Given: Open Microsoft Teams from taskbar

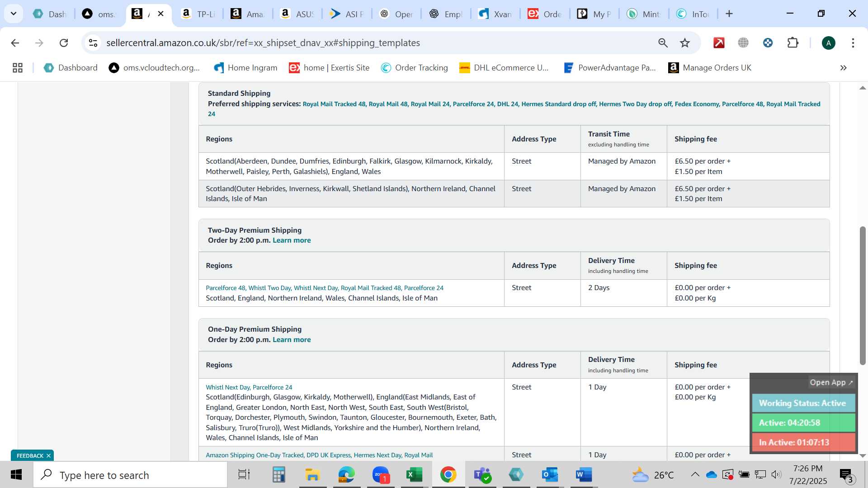Looking at the screenshot, I should click(482, 475).
